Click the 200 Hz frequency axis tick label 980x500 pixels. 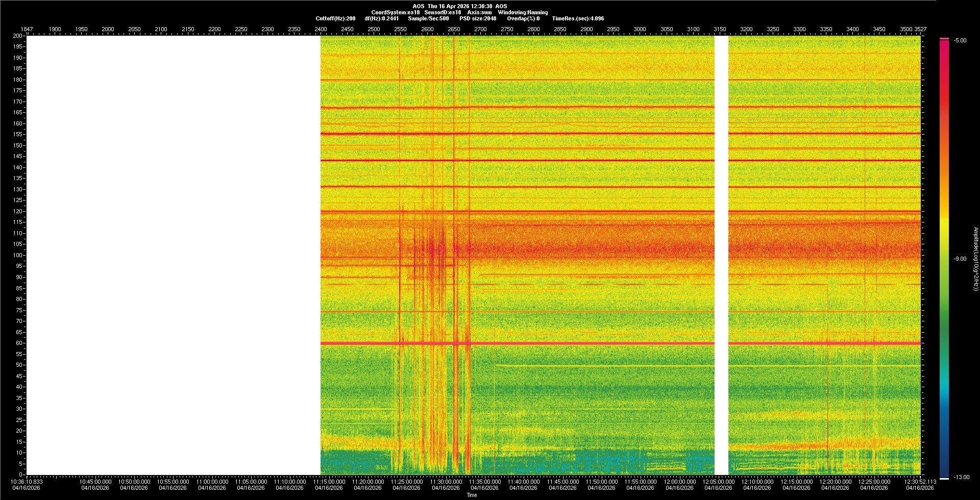pos(17,36)
